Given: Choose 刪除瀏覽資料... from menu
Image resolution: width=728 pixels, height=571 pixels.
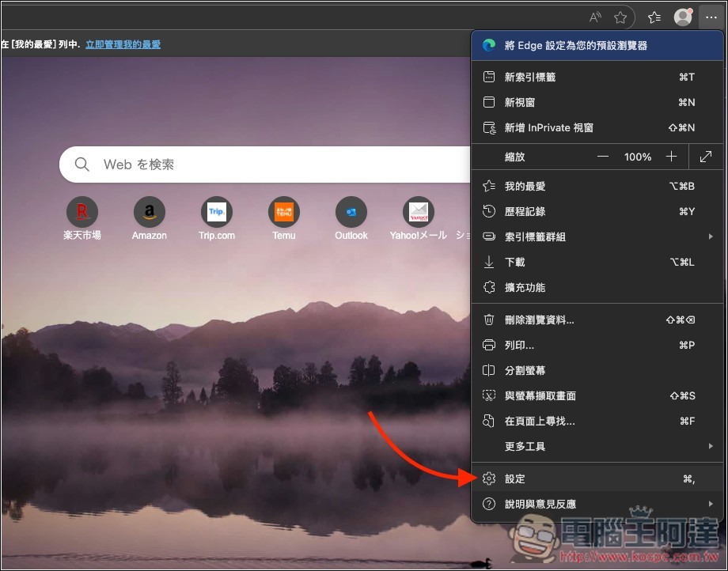Looking at the screenshot, I should tap(597, 320).
